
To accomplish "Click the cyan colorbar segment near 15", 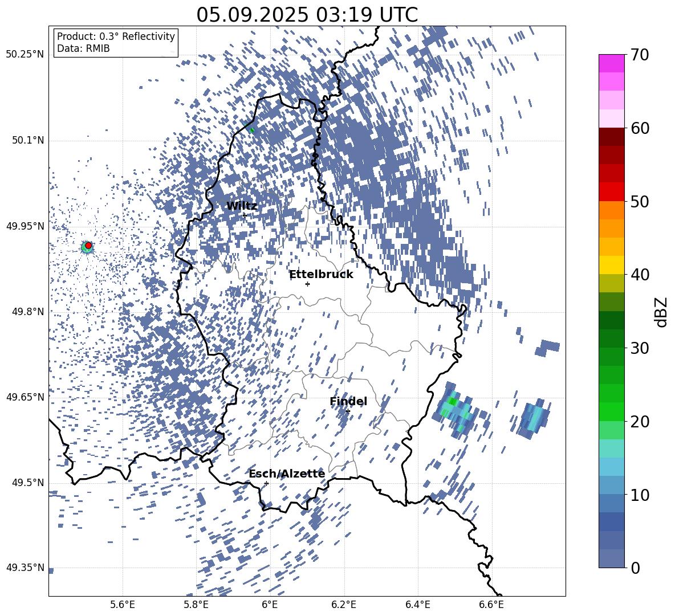I will point(611,448).
